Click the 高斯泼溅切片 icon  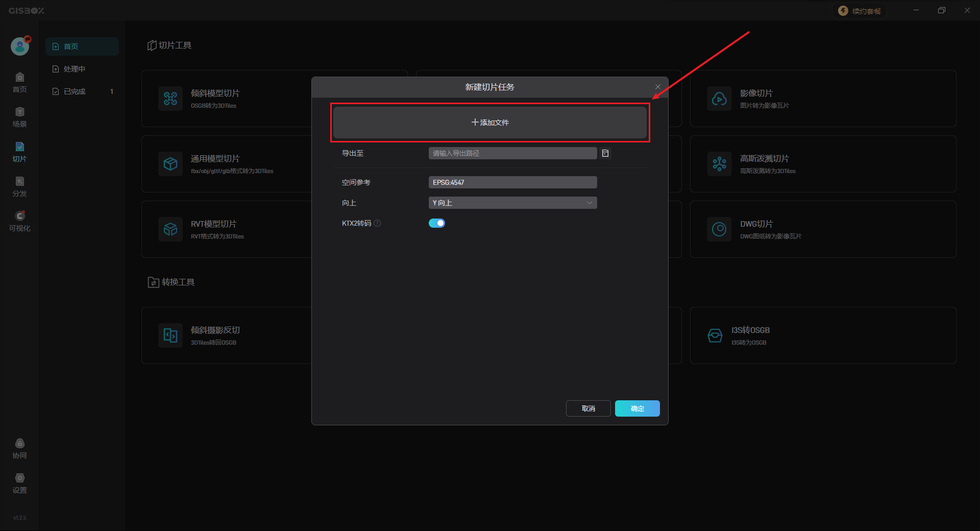coord(720,164)
